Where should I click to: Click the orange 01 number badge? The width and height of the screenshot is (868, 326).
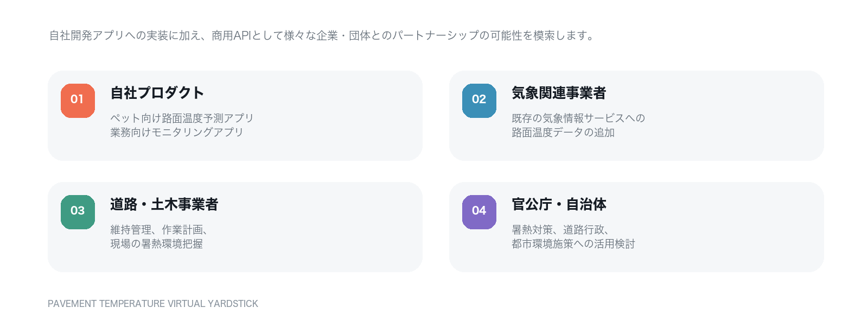point(78,101)
